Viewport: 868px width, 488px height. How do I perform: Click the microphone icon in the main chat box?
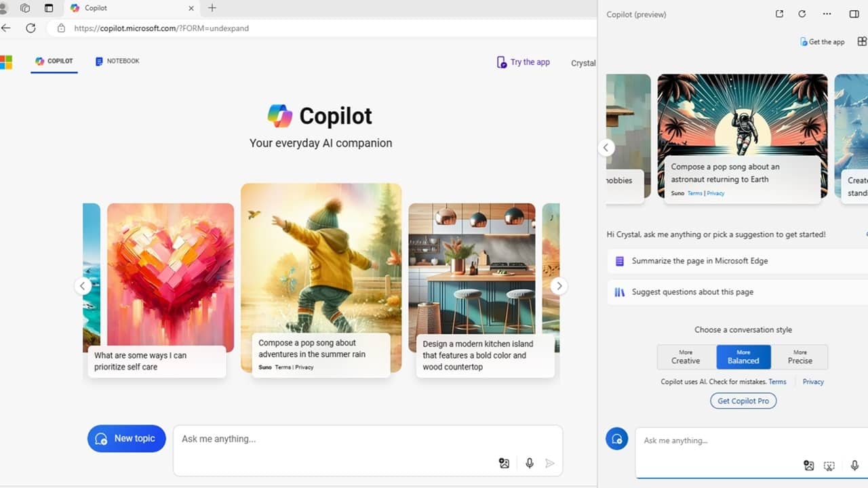tap(529, 463)
